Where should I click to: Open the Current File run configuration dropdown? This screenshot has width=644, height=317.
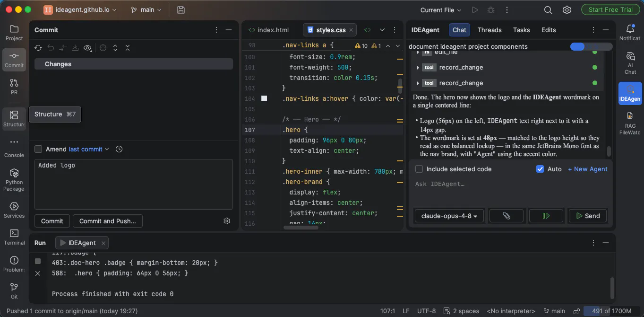point(441,10)
